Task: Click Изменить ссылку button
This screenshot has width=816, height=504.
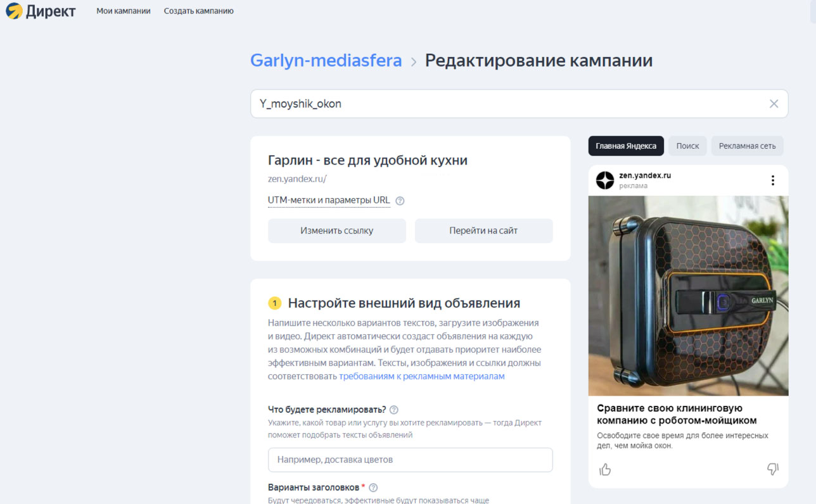Action: click(x=337, y=231)
